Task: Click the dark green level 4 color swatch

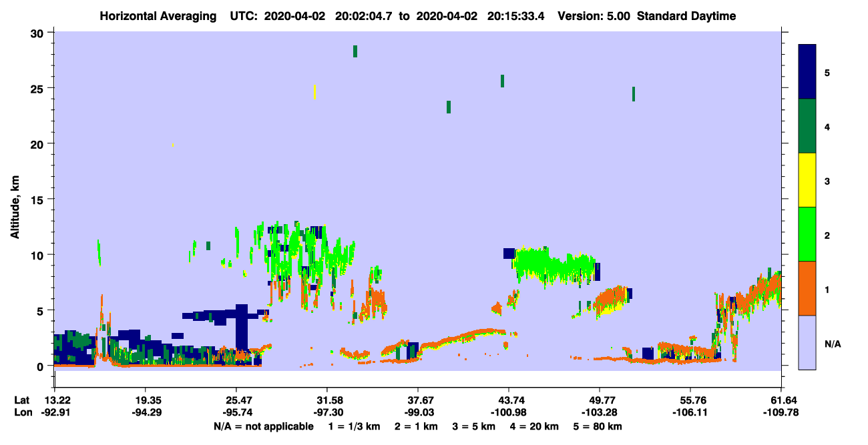Action: tap(807, 126)
